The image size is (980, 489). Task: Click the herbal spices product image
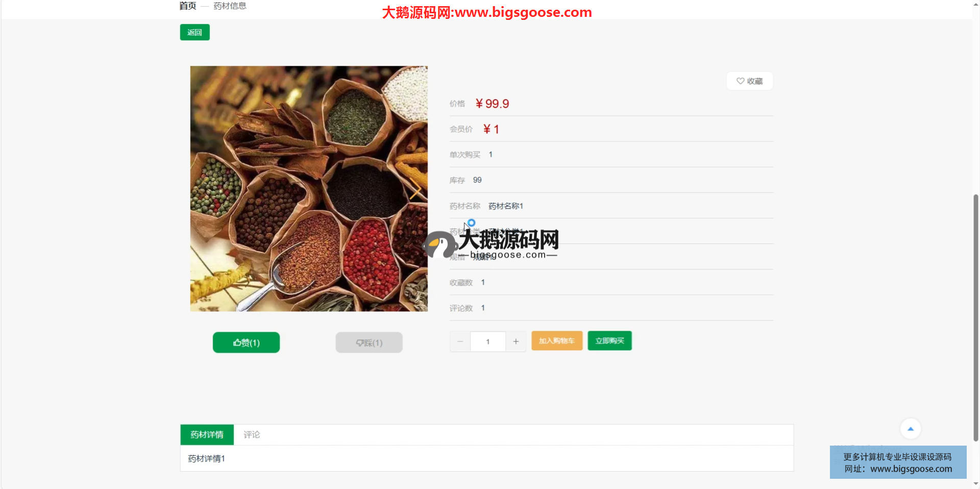[309, 189]
